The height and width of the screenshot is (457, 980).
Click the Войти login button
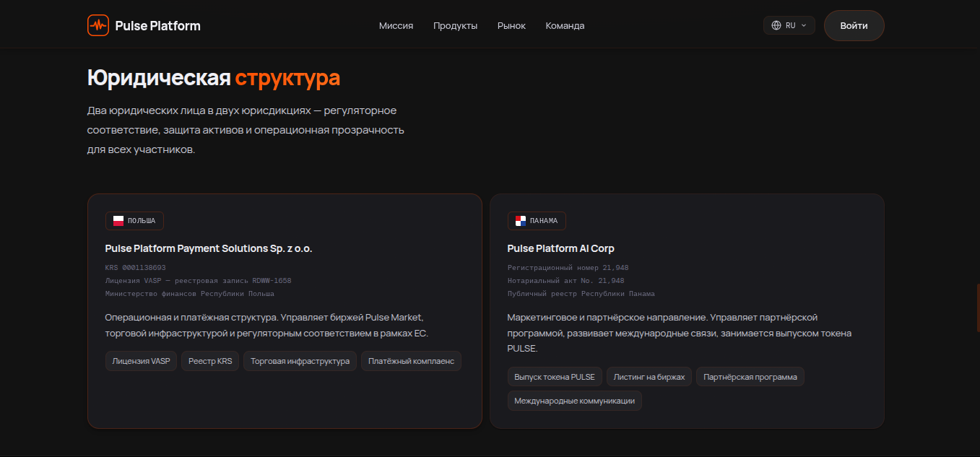point(854,25)
